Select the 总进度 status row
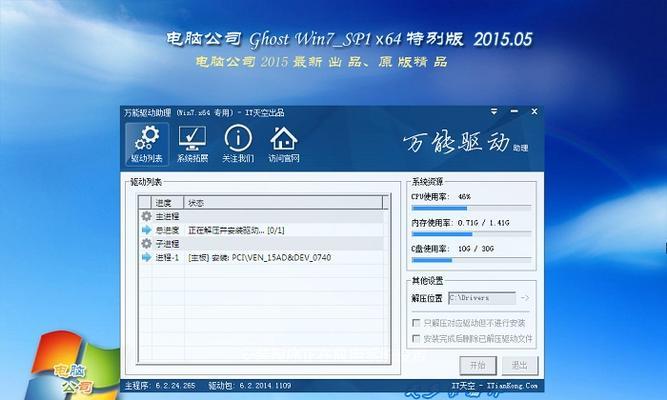The image size is (667, 400). (261, 230)
